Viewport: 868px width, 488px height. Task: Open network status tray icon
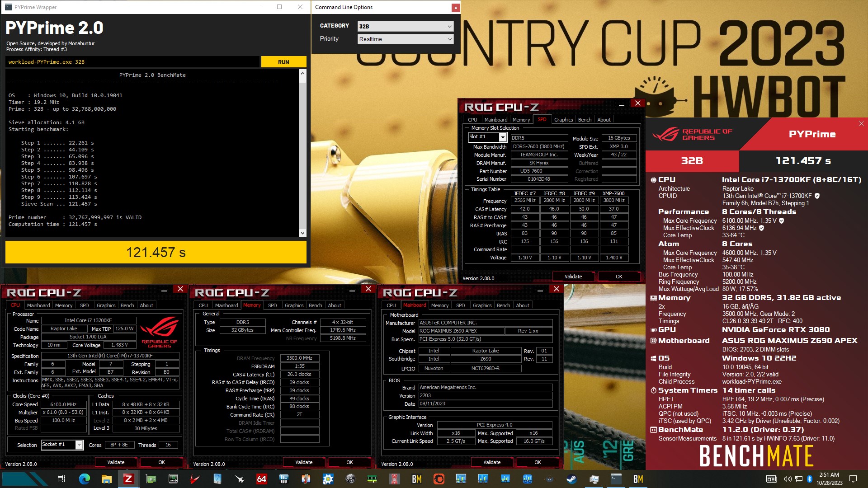[x=799, y=479]
